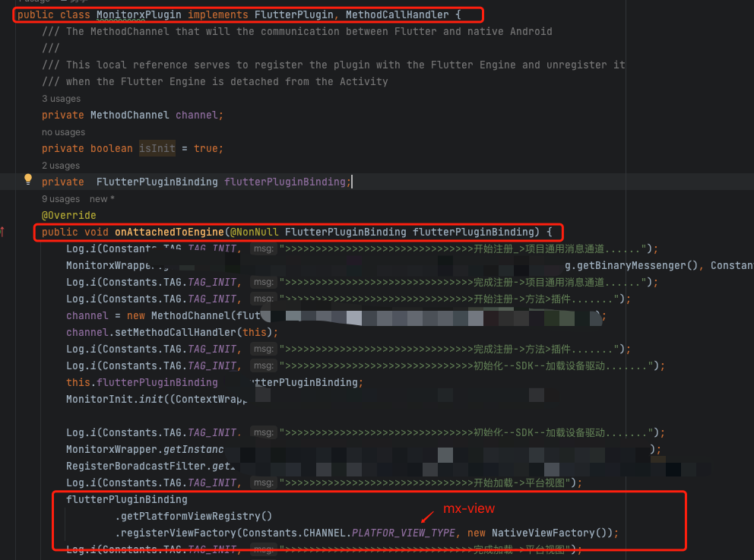Click the yellow lightbulb intention icon
754x560 pixels.
[28, 180]
